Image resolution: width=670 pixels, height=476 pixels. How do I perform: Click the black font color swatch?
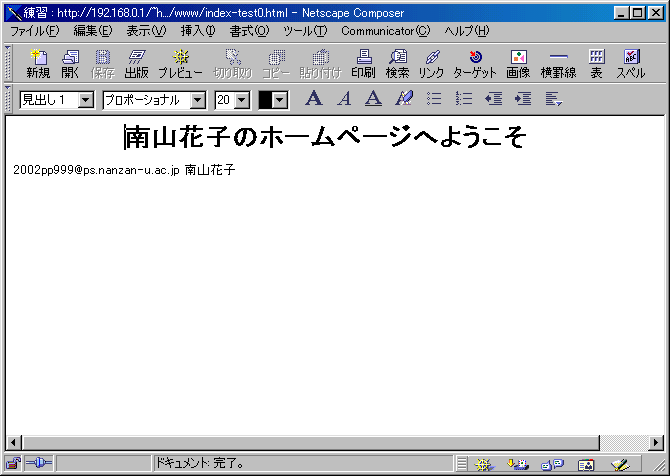(265, 100)
